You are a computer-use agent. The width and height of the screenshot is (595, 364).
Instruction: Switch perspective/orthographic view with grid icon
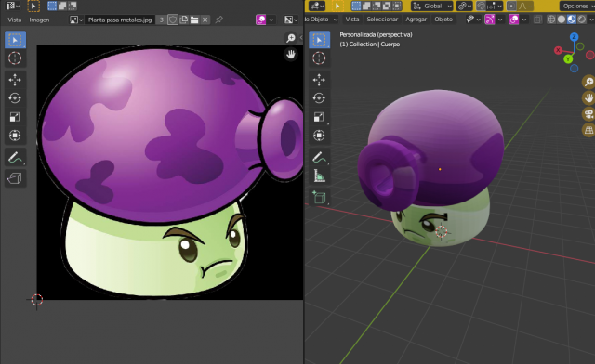click(x=588, y=130)
